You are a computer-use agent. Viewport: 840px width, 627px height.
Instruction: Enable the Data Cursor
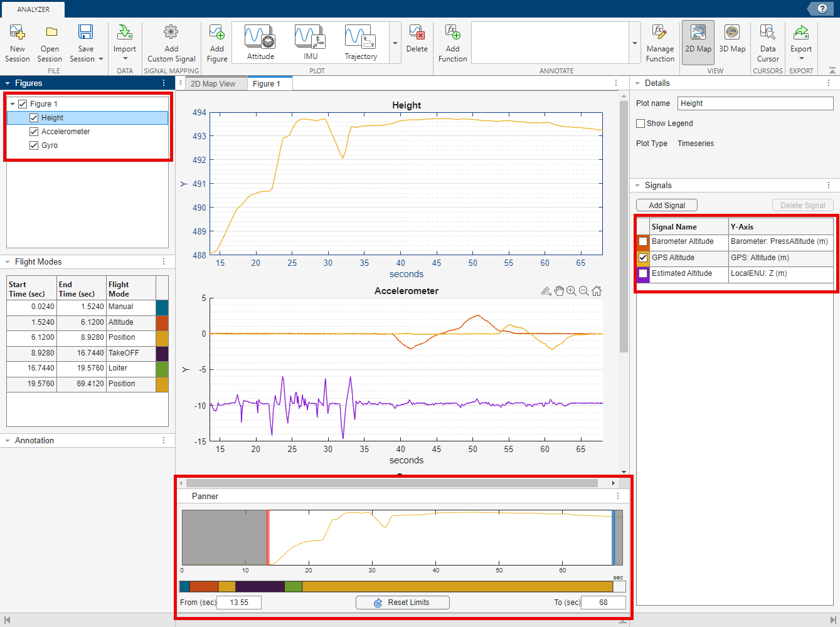pos(768,43)
